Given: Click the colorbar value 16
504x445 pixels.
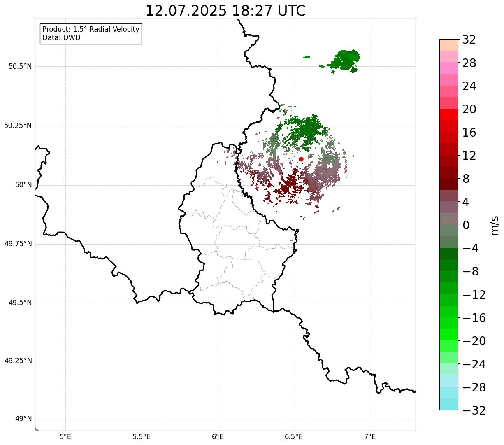Looking at the screenshot, I should pyautogui.click(x=469, y=133).
